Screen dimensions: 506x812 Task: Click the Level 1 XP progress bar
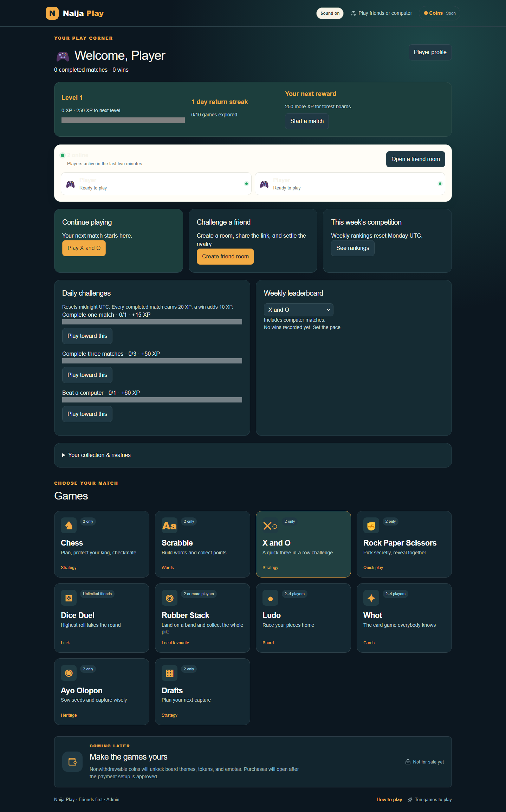[x=123, y=120]
